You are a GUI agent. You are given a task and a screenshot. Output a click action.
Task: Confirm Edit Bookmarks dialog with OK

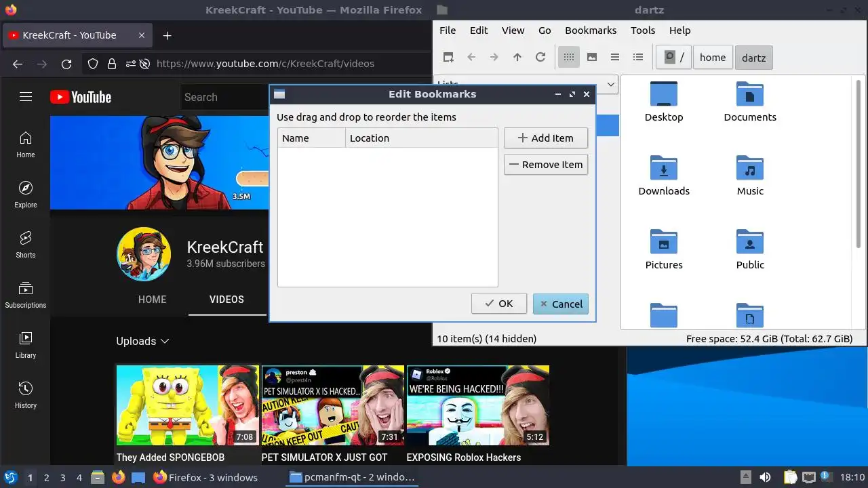click(499, 304)
